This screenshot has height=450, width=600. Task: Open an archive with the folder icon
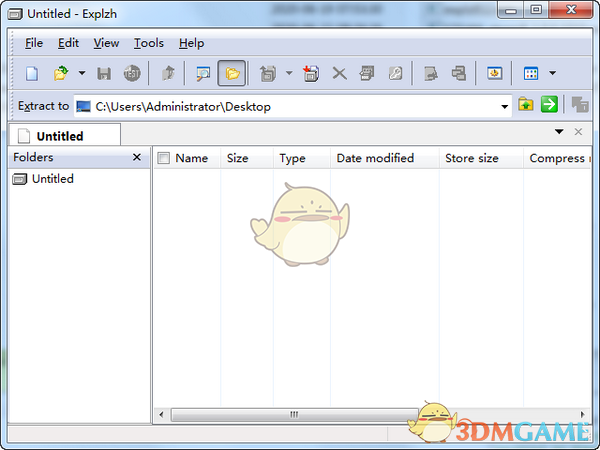coord(61,73)
